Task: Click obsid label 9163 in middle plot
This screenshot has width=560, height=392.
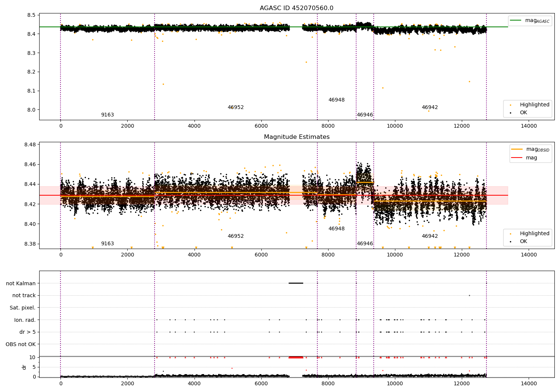Action: (x=108, y=243)
